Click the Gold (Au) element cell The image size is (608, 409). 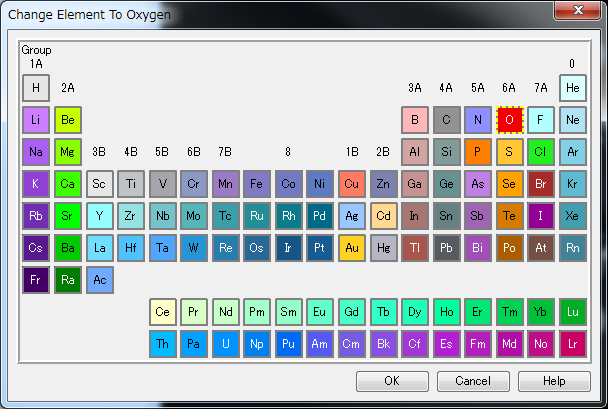pyautogui.click(x=352, y=248)
